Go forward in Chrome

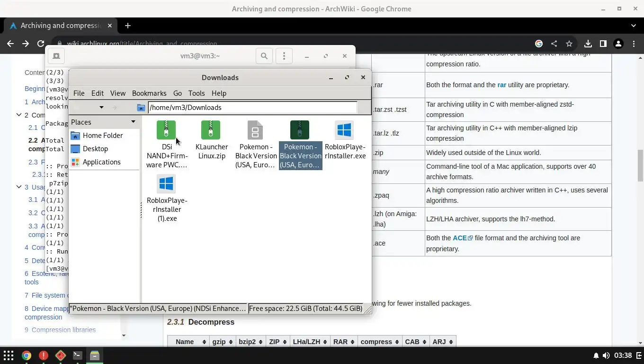point(26,44)
